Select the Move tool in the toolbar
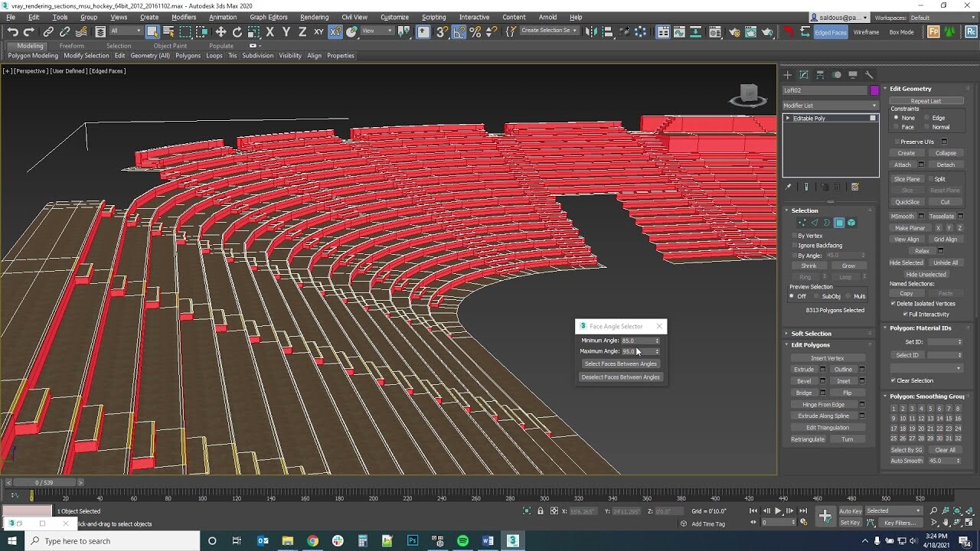Viewport: 980px width, 551px height. (x=220, y=32)
